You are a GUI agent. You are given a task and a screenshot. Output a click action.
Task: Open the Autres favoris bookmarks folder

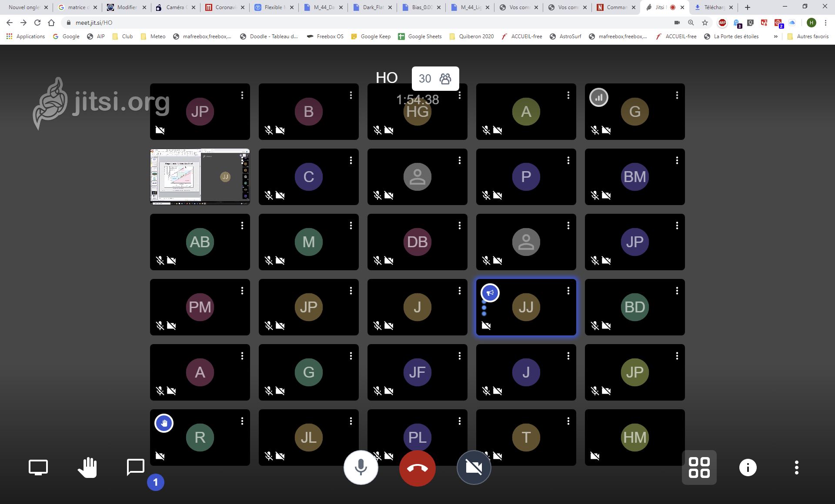[808, 36]
